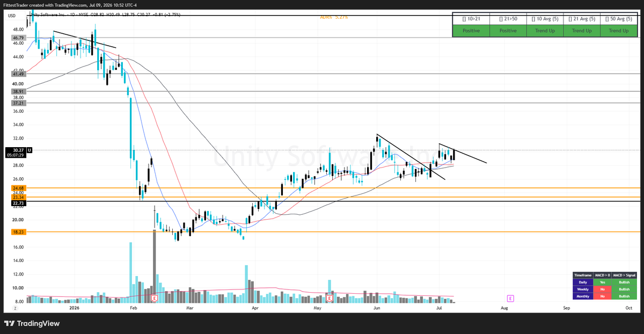Image resolution: width=644 pixels, height=334 pixels.
Task: Click Trend Up cell under 50 Avg (5)
Action: coord(619,31)
